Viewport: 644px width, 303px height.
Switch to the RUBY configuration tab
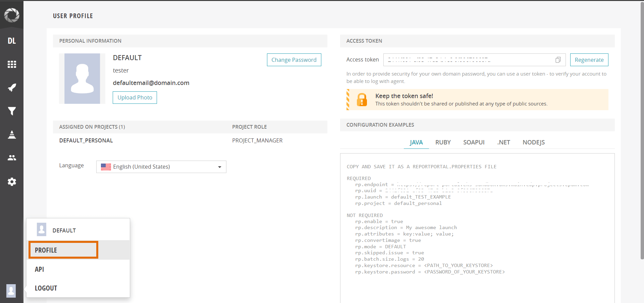443,142
